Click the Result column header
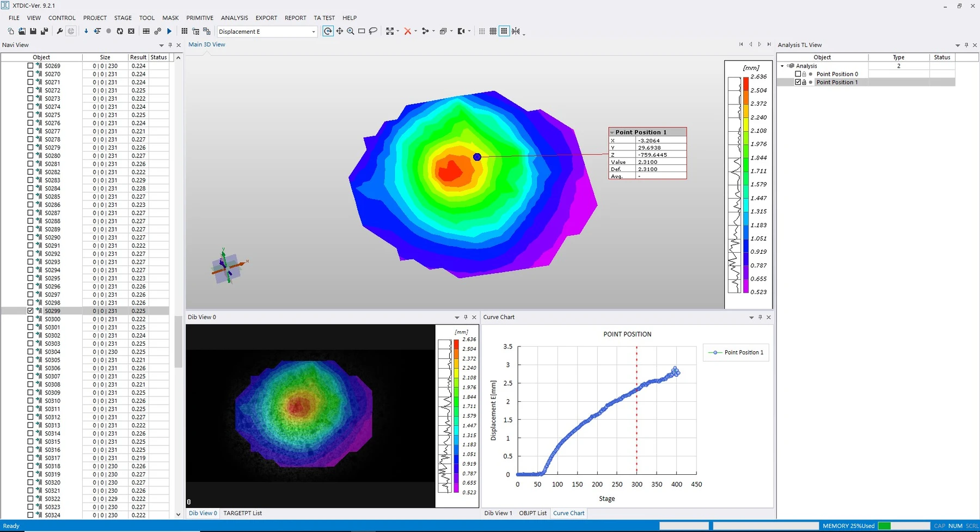The width and height of the screenshot is (980, 532). pos(138,57)
